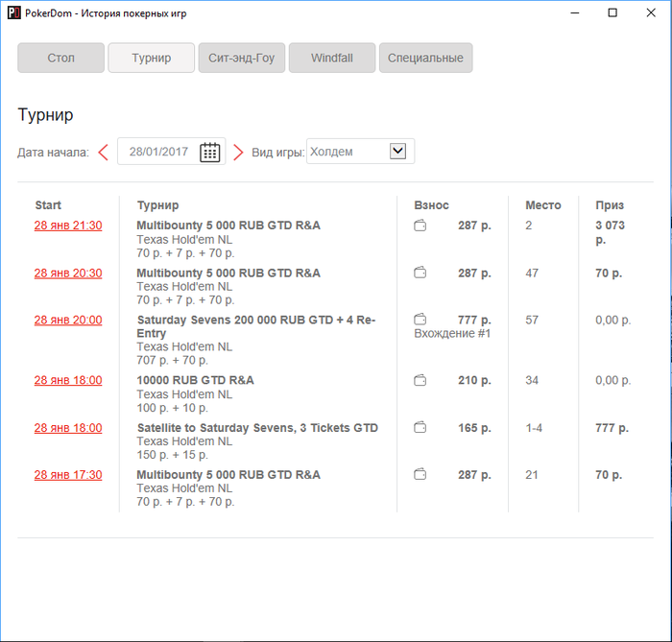Screen dimensions: 672x642
Task: Open the 28 янв 18:00 link for 10000 RUB GTD
Action: point(68,380)
